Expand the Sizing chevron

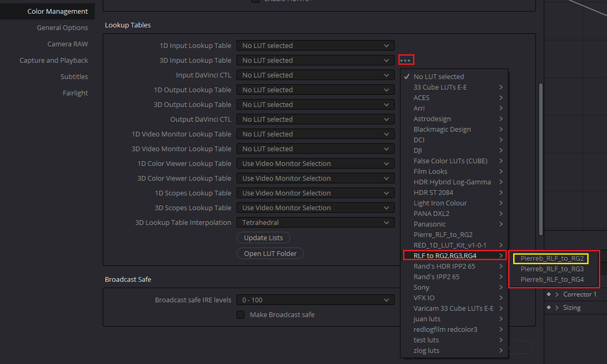pos(557,308)
